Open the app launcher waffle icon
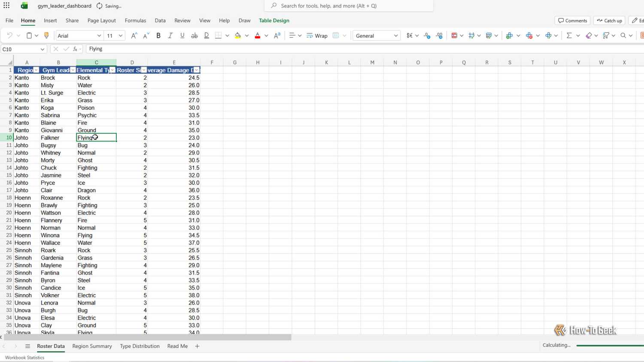644x362 pixels. click(x=6, y=6)
